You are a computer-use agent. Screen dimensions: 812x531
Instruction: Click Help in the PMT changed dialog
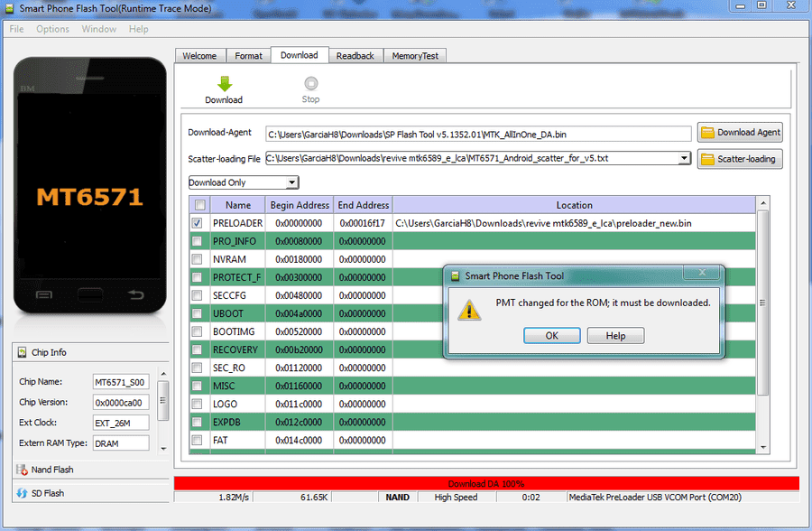[615, 336]
